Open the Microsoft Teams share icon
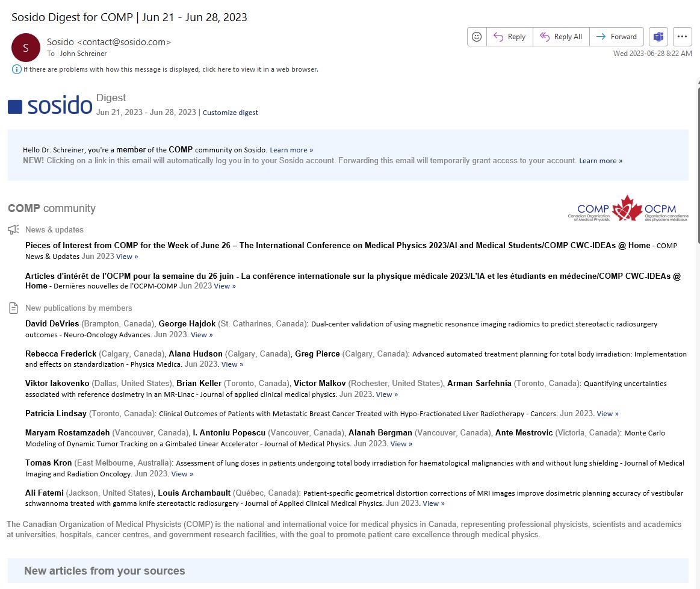 [x=658, y=37]
